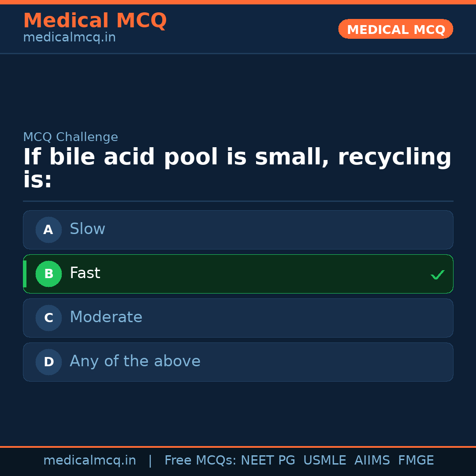Select answer option 'Moderate'

[x=238, y=318]
